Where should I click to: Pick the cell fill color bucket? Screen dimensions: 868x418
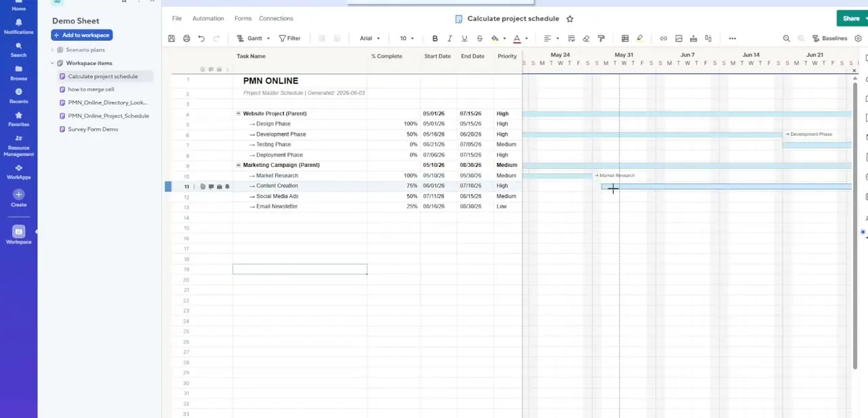[494, 39]
